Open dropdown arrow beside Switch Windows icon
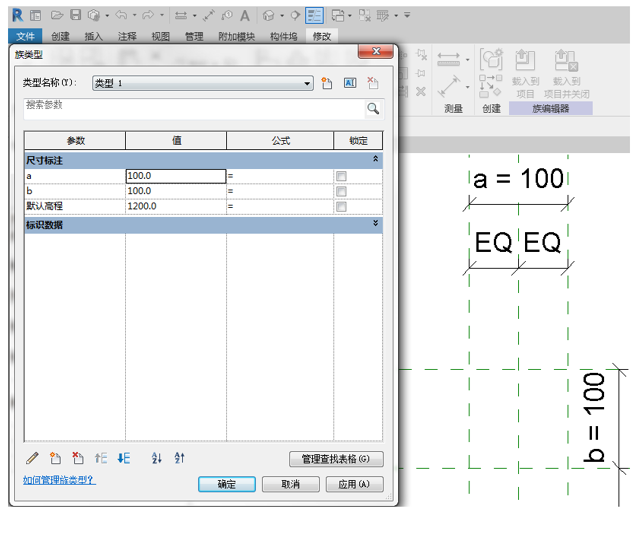This screenshot has width=643, height=533. [350, 16]
